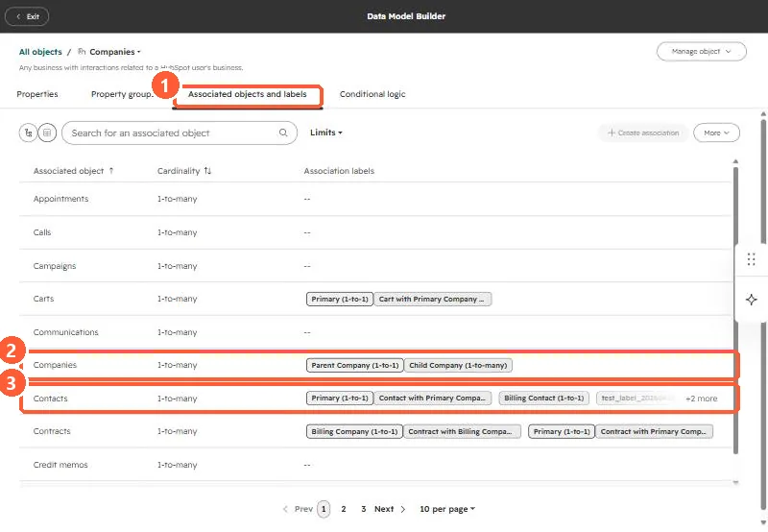Click Contract with Billing Company label

point(462,431)
